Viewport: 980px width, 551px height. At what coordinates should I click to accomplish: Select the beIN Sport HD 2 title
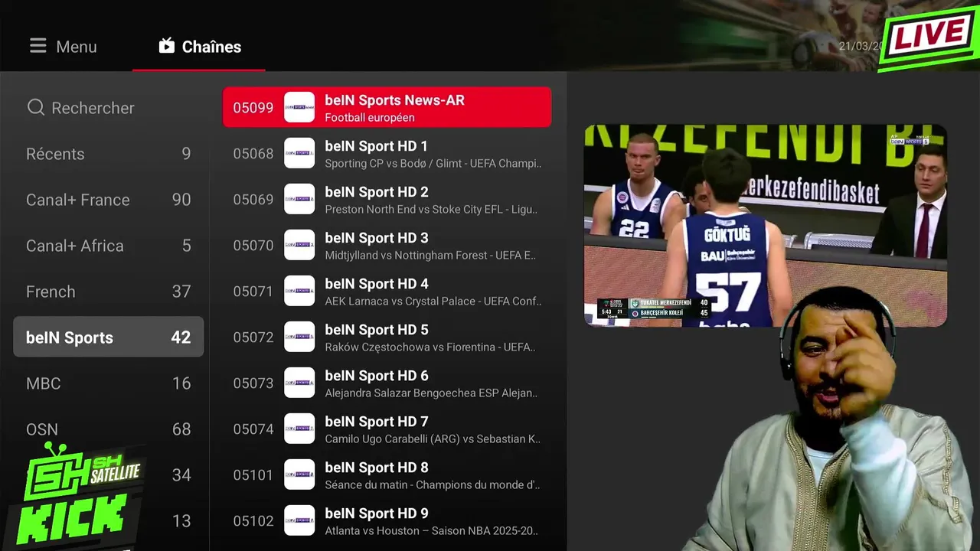pyautogui.click(x=376, y=192)
